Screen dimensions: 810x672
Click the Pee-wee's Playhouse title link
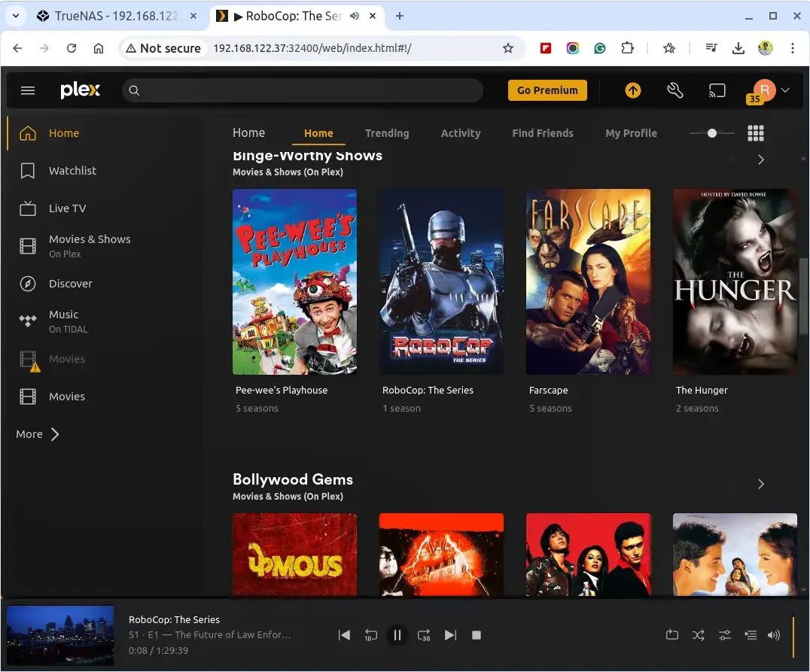coord(282,391)
